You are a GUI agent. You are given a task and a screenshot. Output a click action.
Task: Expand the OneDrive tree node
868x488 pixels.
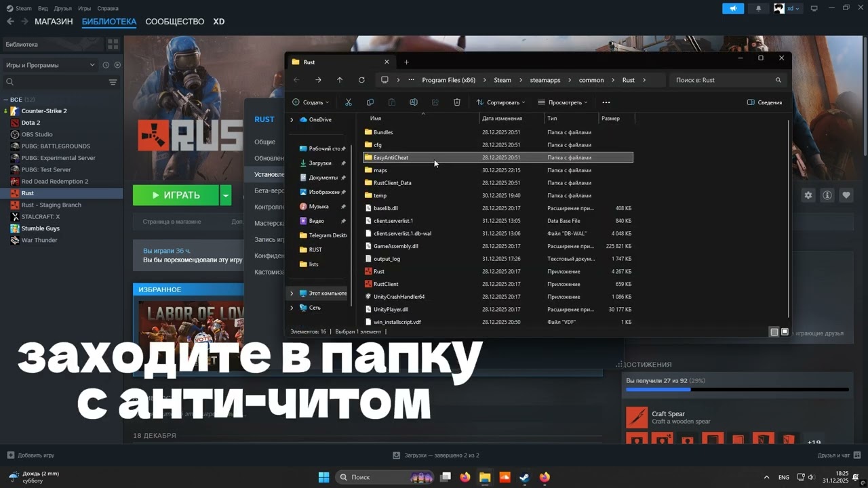point(292,120)
